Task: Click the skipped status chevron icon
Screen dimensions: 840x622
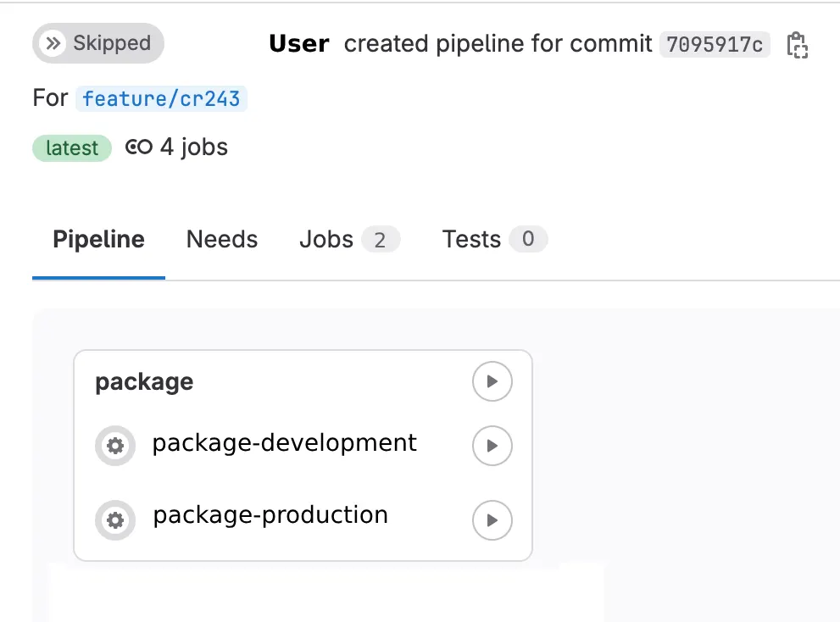Action: (53, 42)
